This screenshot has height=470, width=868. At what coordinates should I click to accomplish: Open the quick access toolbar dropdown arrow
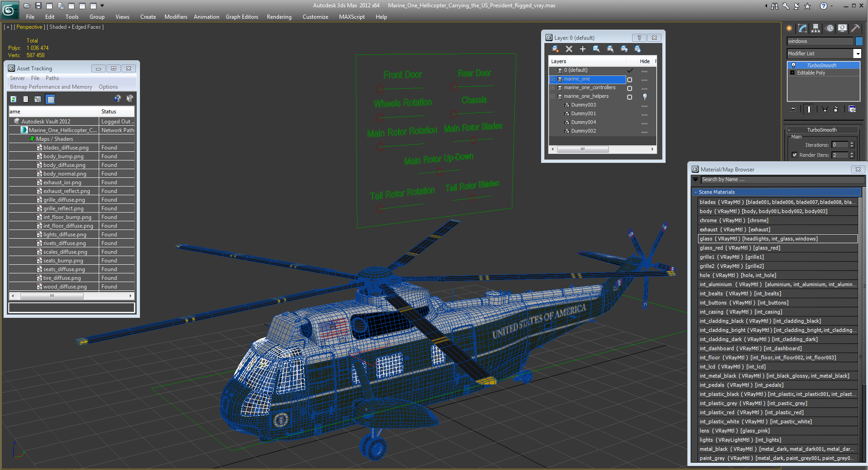coord(102,5)
